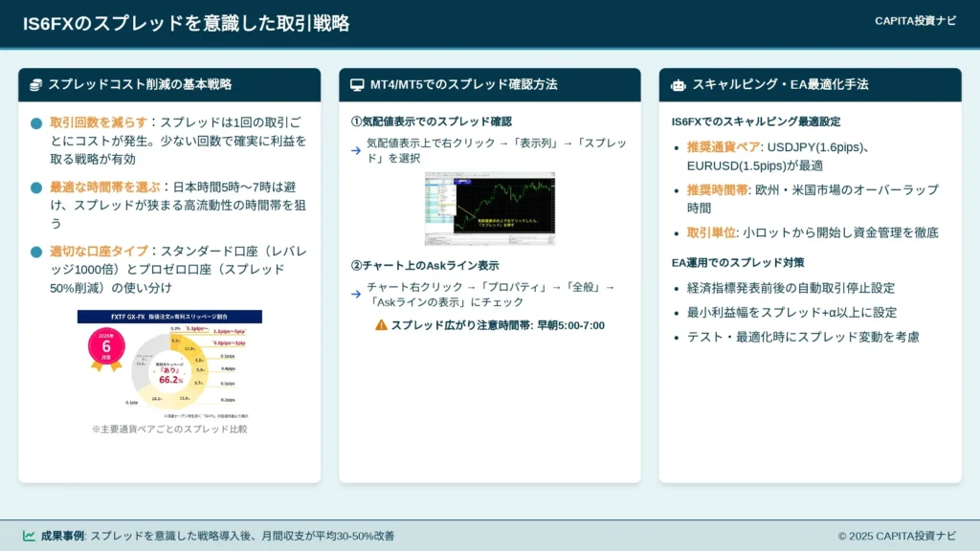Click the bullet テスト・最適化時にスプレッド変動を考慮

coord(803,338)
